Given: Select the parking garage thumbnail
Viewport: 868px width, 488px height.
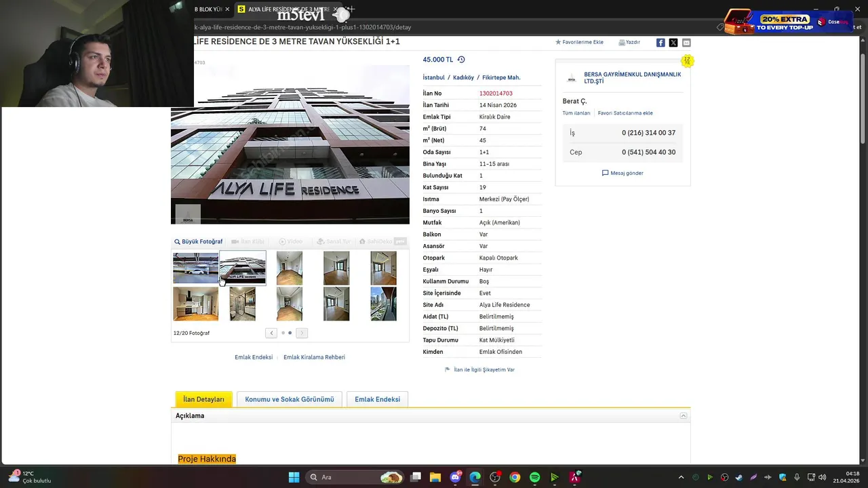Looking at the screenshot, I should [x=195, y=268].
